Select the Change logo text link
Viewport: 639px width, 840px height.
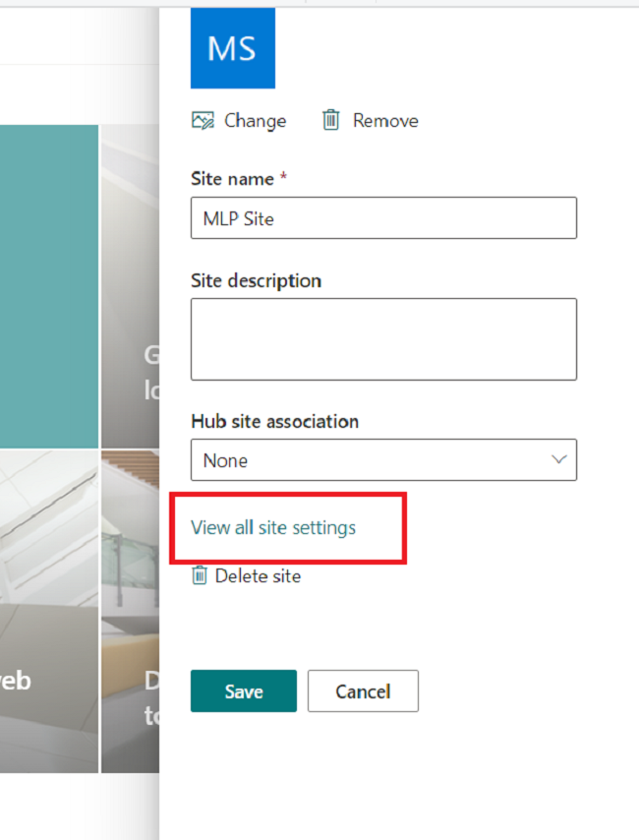(255, 121)
